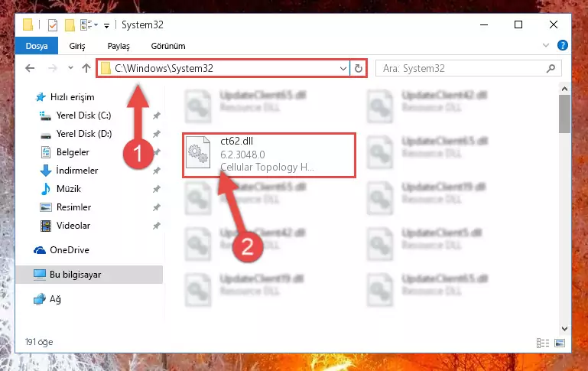Open the Dosya menu tab
Viewport: 588px width, 371px height.
pos(37,46)
